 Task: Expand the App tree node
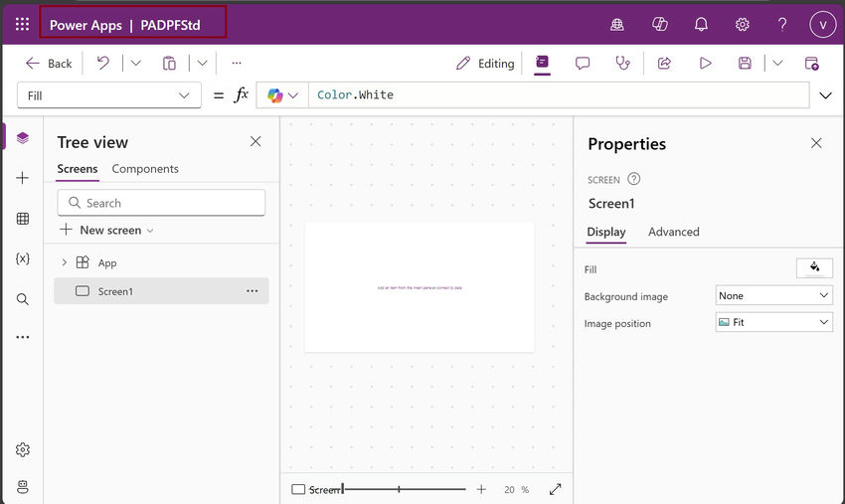pos(65,262)
